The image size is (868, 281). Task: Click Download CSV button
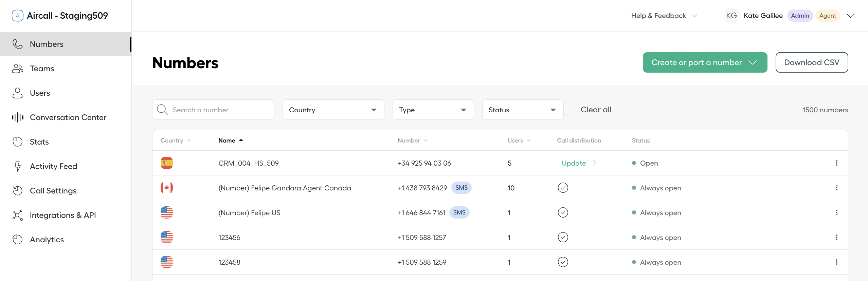(x=811, y=62)
